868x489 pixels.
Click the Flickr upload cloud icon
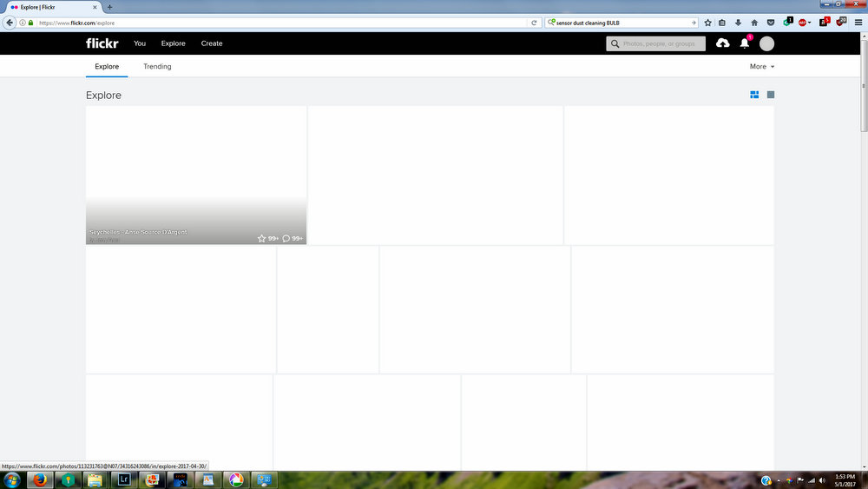pyautogui.click(x=722, y=43)
